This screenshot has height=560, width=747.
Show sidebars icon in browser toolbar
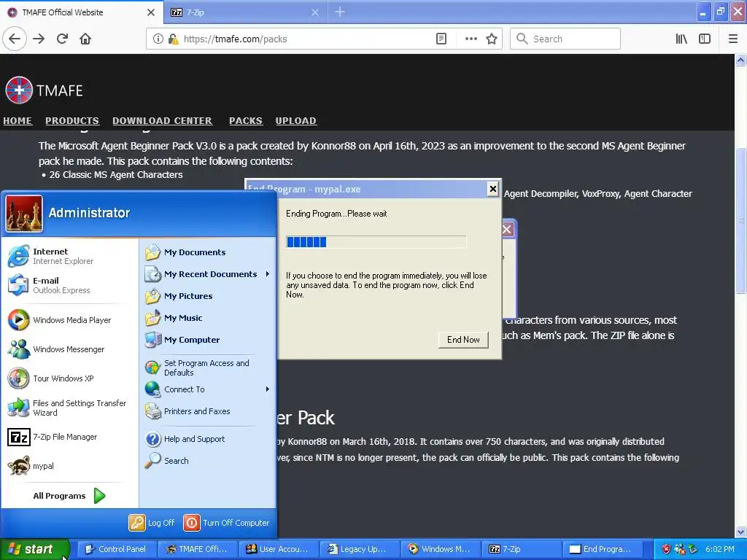point(705,39)
